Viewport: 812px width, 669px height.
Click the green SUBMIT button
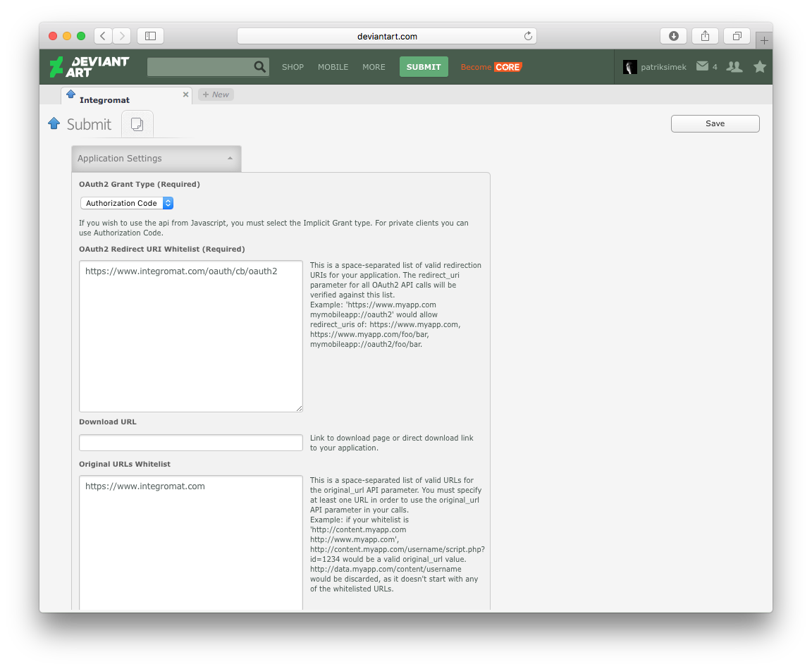(x=424, y=67)
